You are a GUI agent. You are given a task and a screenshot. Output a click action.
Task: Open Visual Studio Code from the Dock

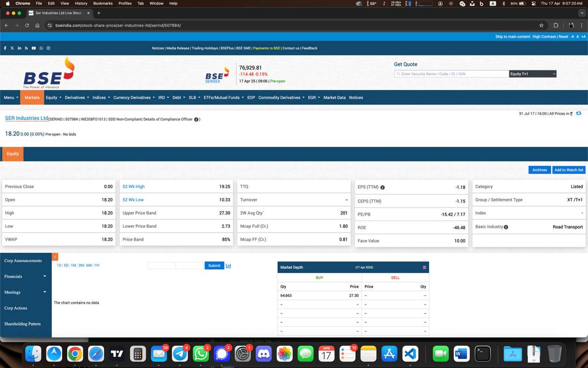point(410,353)
